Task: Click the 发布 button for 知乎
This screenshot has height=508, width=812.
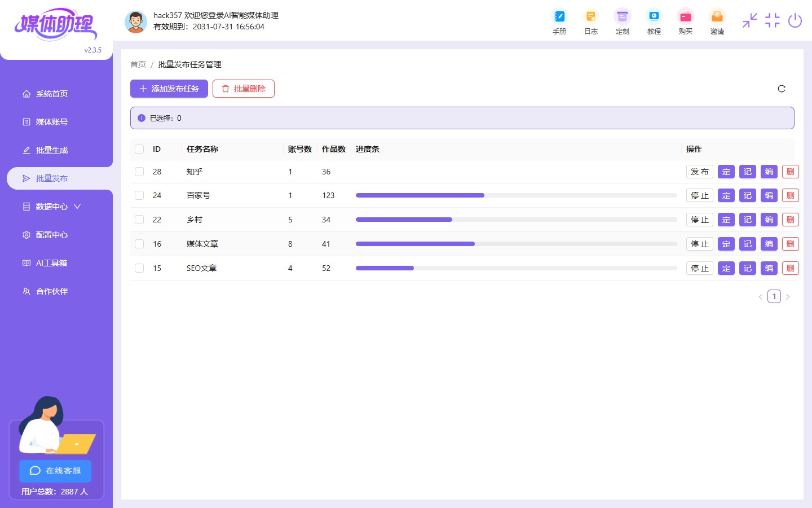Action: pyautogui.click(x=699, y=172)
